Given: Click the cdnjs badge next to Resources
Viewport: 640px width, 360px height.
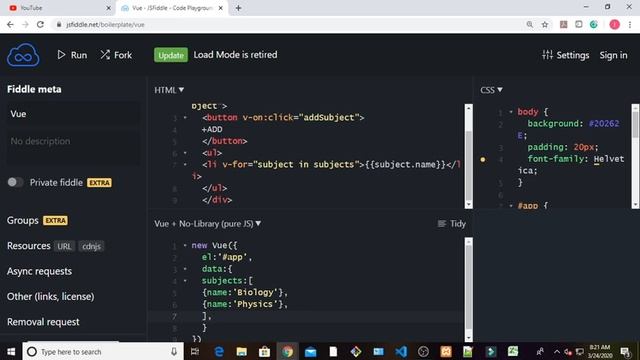Looking at the screenshot, I should [91, 246].
